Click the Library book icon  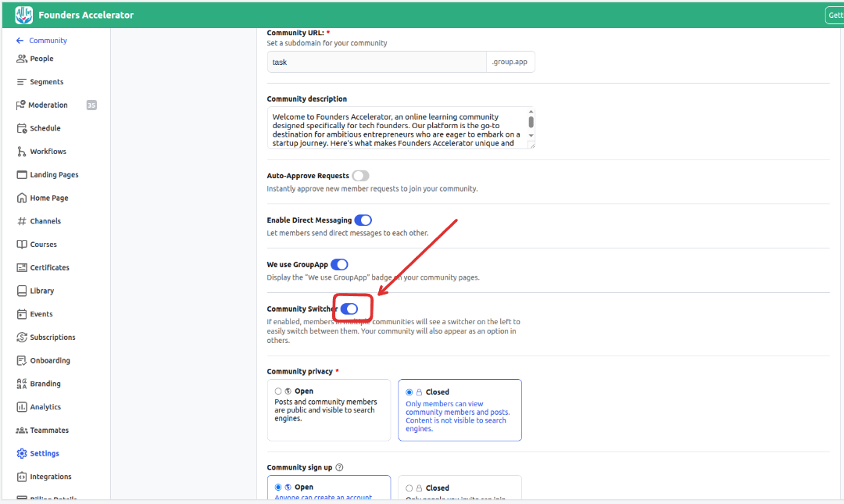pos(22,291)
